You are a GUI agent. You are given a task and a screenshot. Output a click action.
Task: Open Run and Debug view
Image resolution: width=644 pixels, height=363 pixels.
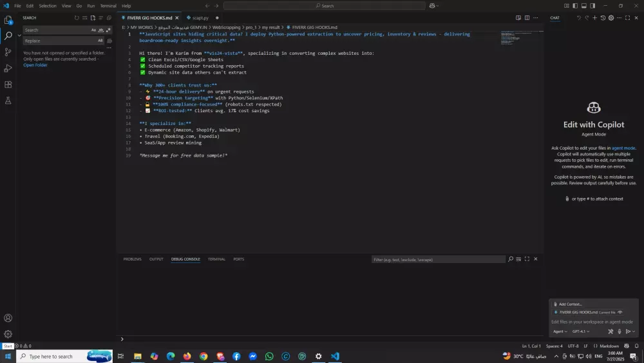coord(8,68)
